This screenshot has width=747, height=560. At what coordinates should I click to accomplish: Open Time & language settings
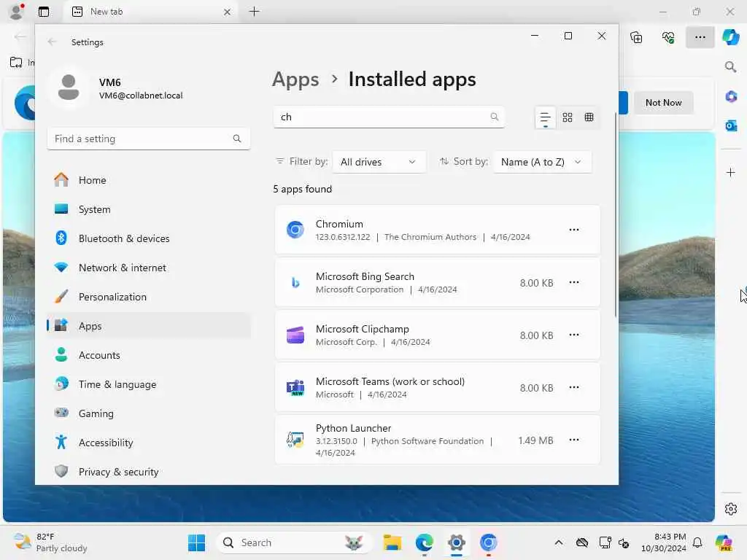click(149, 384)
